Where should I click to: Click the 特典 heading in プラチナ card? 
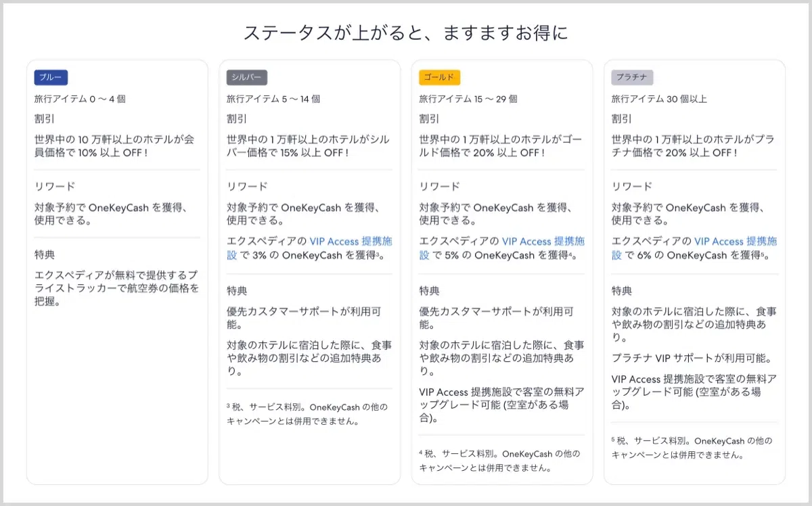click(x=622, y=291)
